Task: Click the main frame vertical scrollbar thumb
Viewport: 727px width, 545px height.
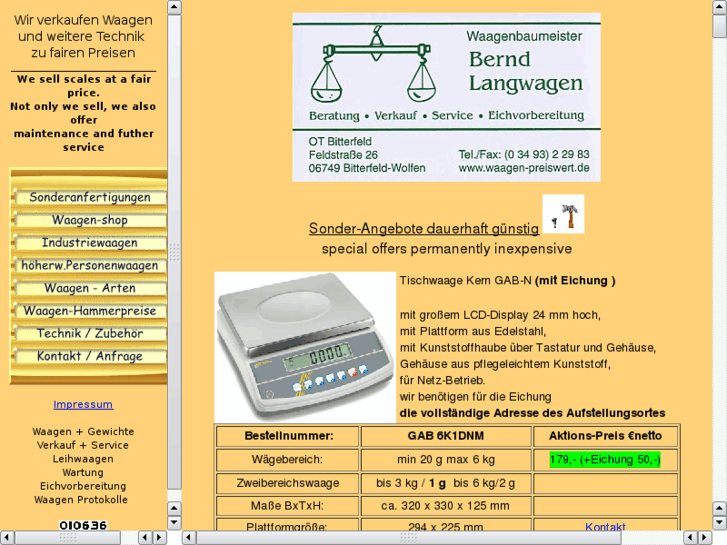Action: (x=720, y=26)
